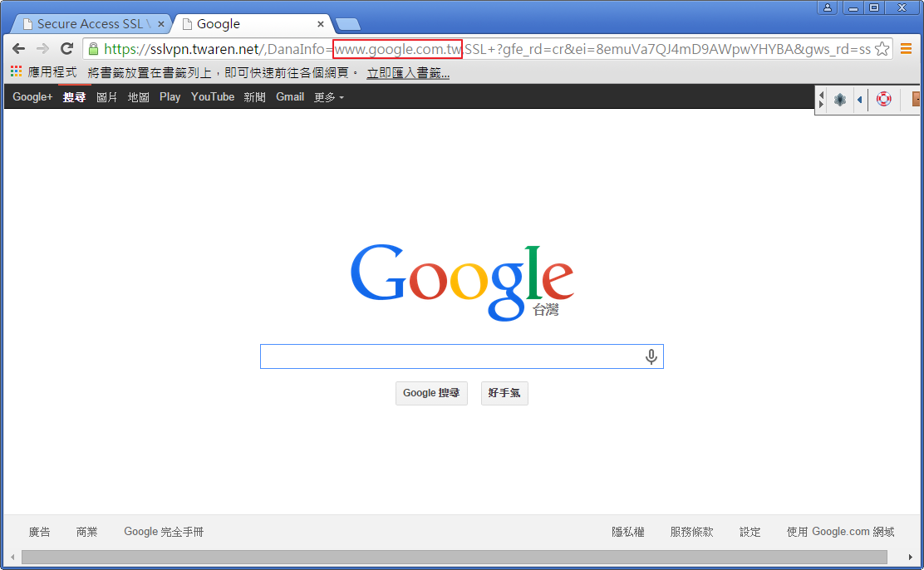Collapse the VPN floating toolbar using the double arrows
The height and width of the screenshot is (570, 924).
point(821,100)
